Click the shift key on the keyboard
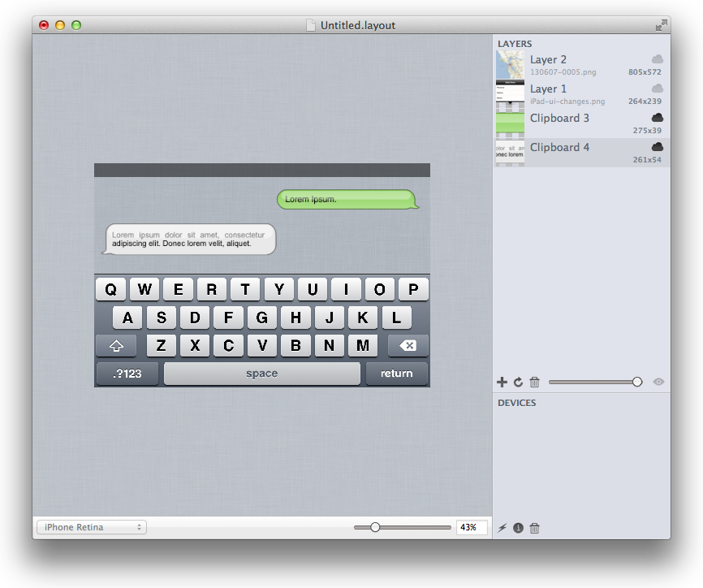703x588 pixels. click(x=116, y=345)
